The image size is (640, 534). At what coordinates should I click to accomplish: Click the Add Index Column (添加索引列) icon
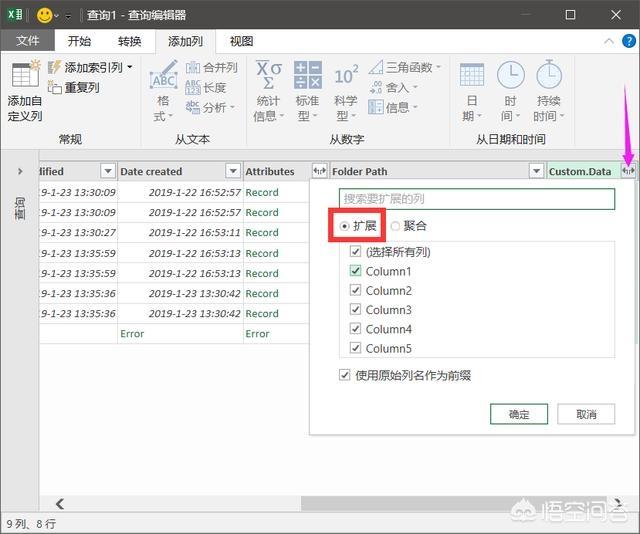tap(54, 67)
